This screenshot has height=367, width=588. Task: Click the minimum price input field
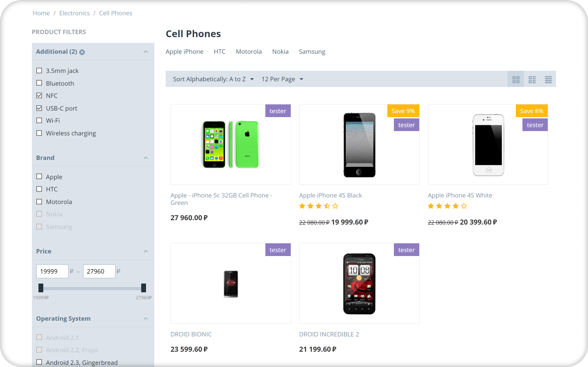(52, 271)
